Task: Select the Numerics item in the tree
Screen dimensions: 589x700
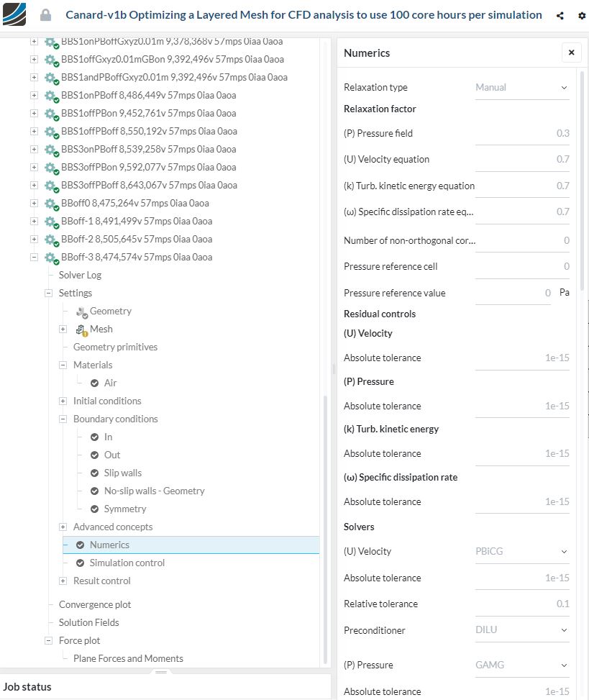Action: 109,545
